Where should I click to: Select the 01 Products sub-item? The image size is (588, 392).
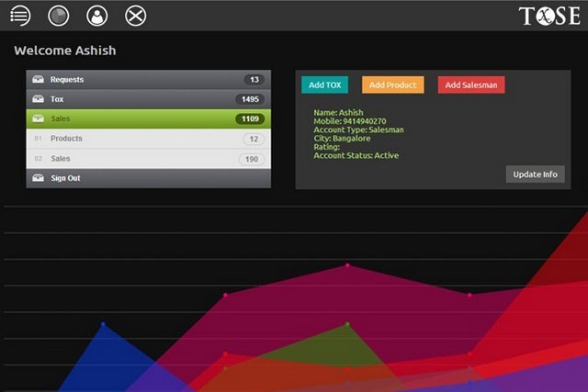click(149, 139)
